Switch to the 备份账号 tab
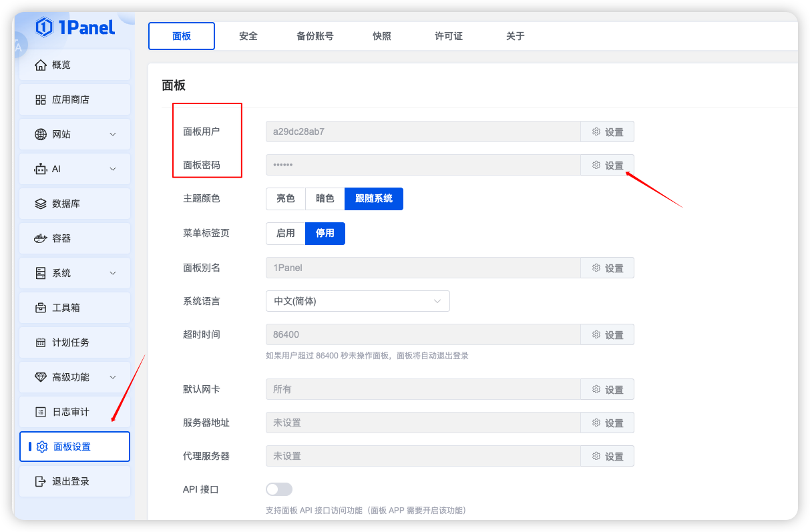 coord(315,36)
